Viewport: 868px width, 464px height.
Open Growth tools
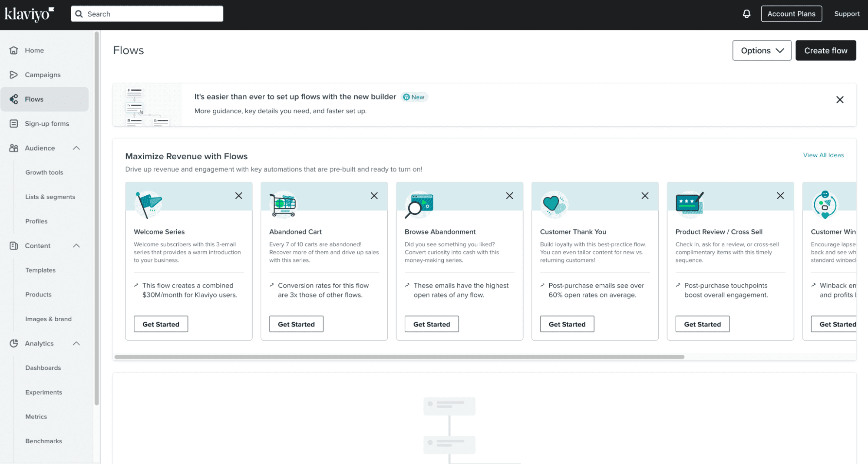point(44,172)
